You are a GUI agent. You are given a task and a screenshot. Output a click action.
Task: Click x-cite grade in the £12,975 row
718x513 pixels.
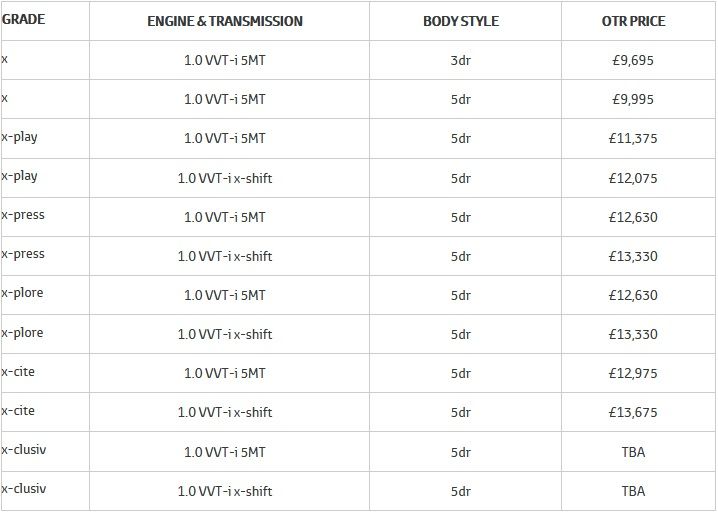(19, 371)
